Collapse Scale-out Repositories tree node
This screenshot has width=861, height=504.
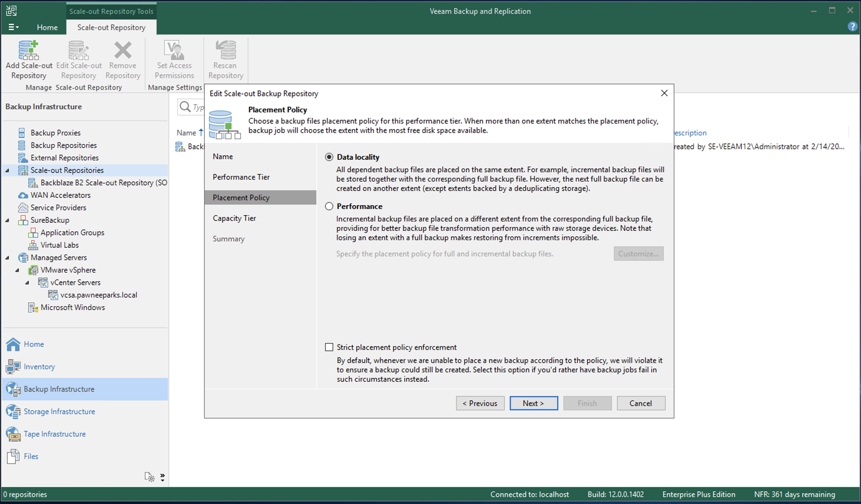[7, 170]
